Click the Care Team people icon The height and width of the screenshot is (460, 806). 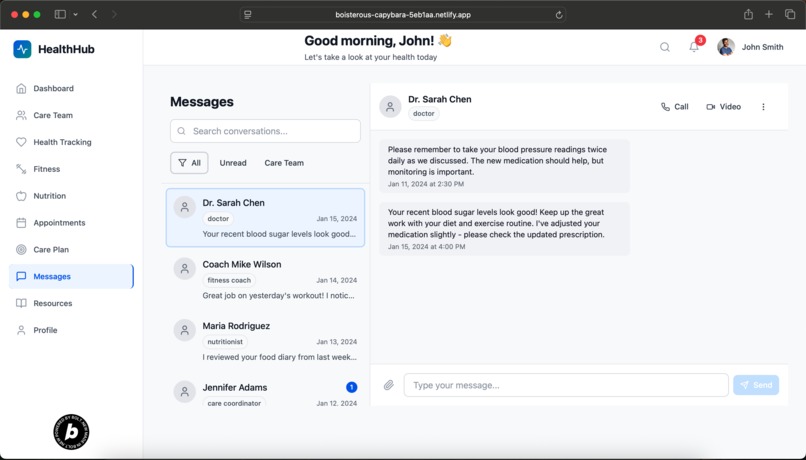pos(21,115)
